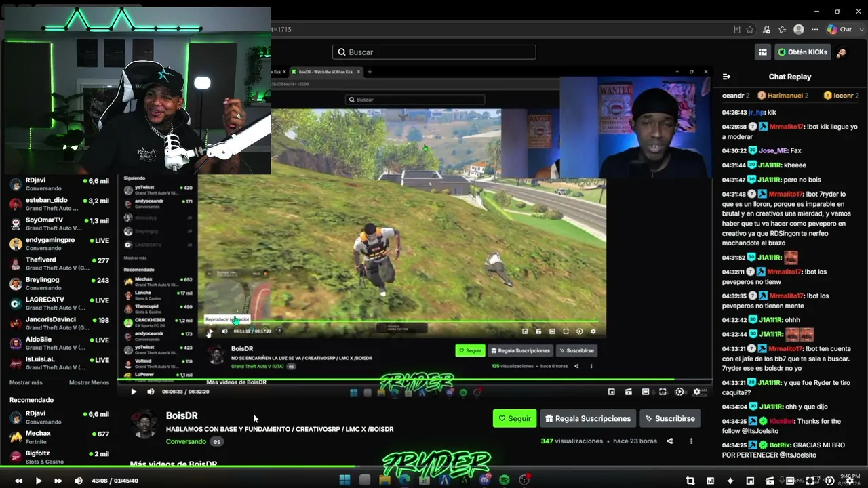Play the outer recording beside 43:08
This screenshot has width=868, height=488.
click(x=39, y=481)
